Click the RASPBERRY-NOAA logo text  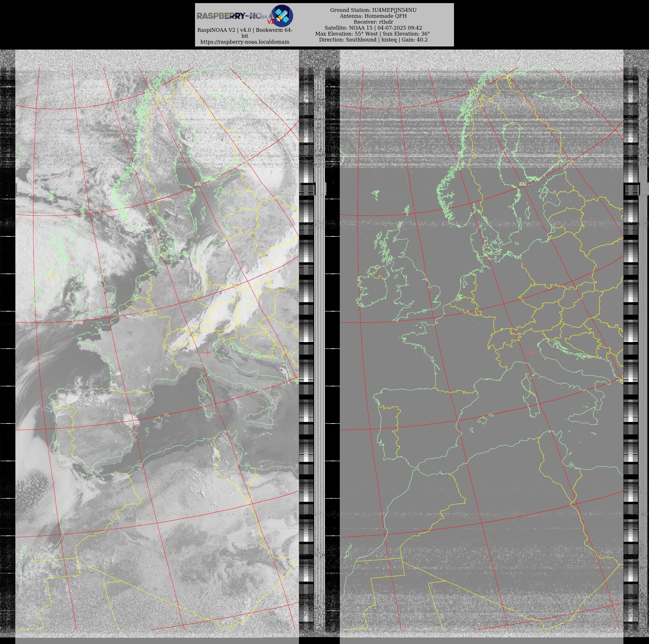pyautogui.click(x=236, y=16)
